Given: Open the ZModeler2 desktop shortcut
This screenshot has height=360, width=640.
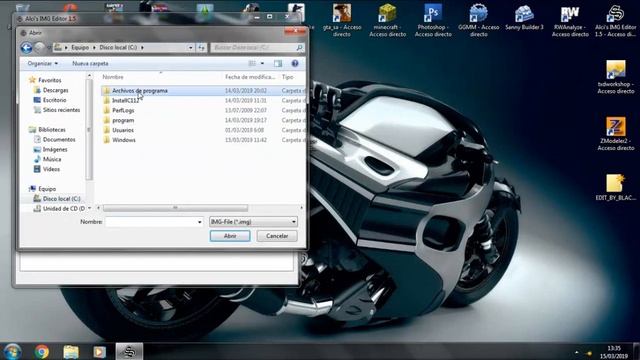Looking at the screenshot, I should click(x=616, y=134).
